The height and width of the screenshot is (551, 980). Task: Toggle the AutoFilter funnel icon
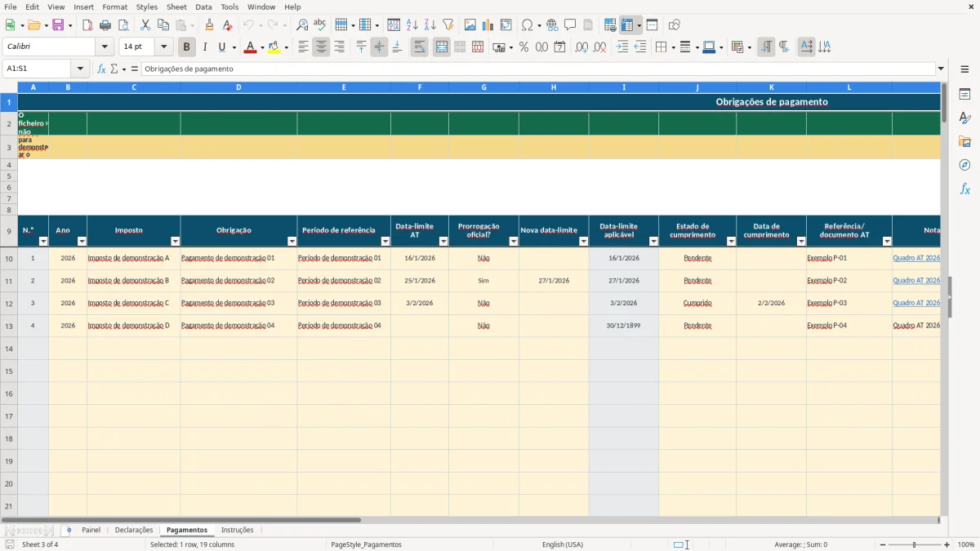pyautogui.click(x=448, y=25)
